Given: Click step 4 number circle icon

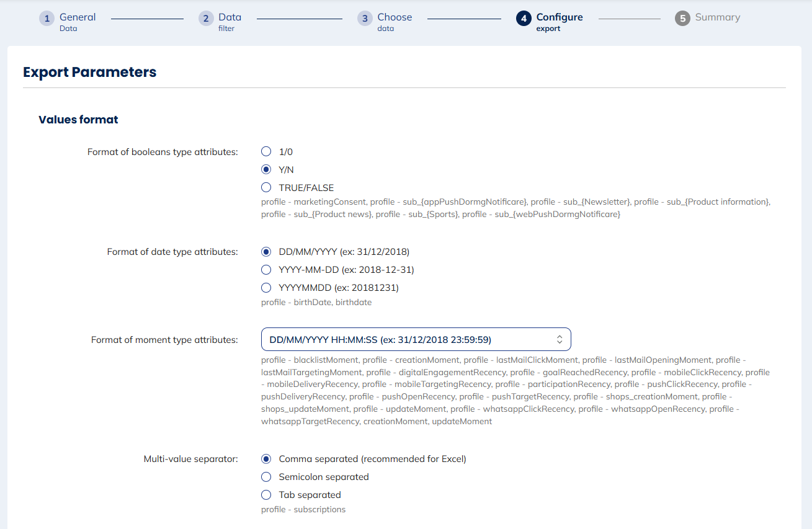Looking at the screenshot, I should [x=524, y=19].
